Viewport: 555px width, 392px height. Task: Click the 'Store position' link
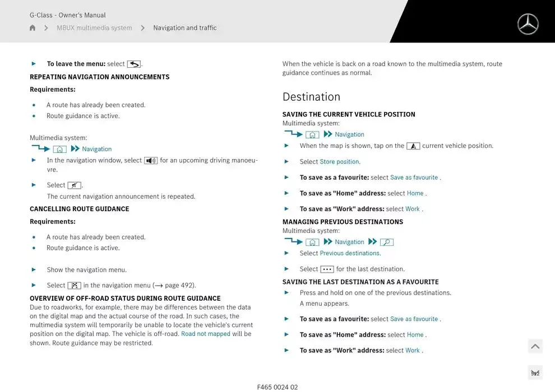coord(339,162)
